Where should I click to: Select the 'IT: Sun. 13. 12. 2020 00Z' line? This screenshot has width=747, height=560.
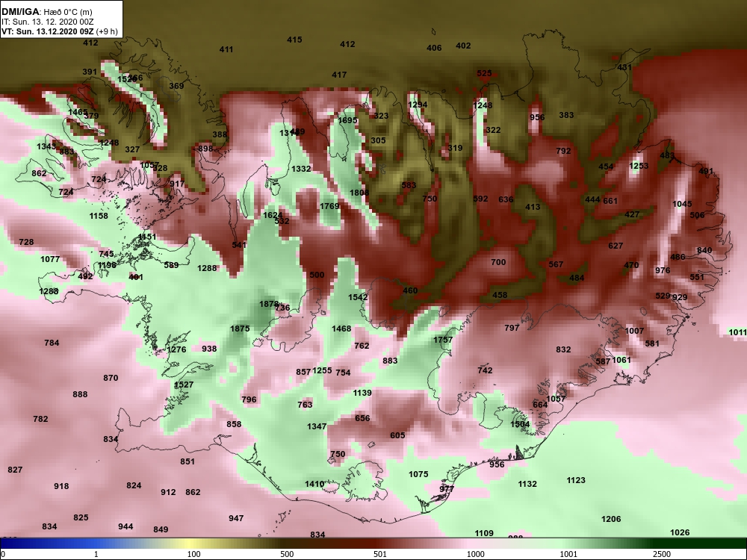point(47,22)
